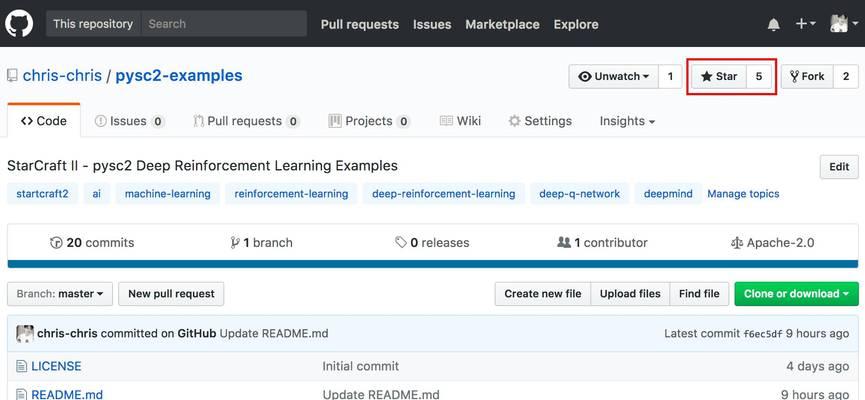The image size is (865, 400).
Task: Click the watchers count 1
Action: [x=670, y=77]
